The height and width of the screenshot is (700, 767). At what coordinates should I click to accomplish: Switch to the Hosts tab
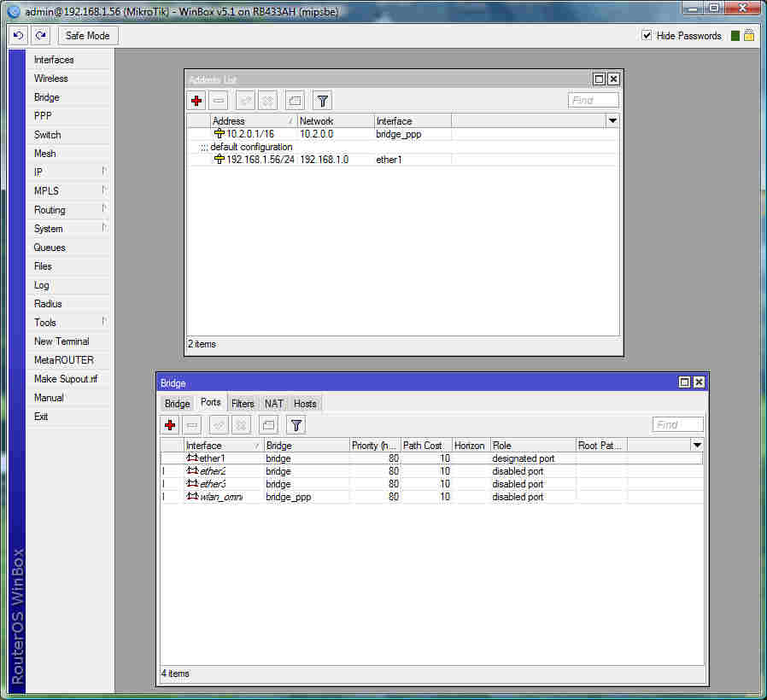305,404
